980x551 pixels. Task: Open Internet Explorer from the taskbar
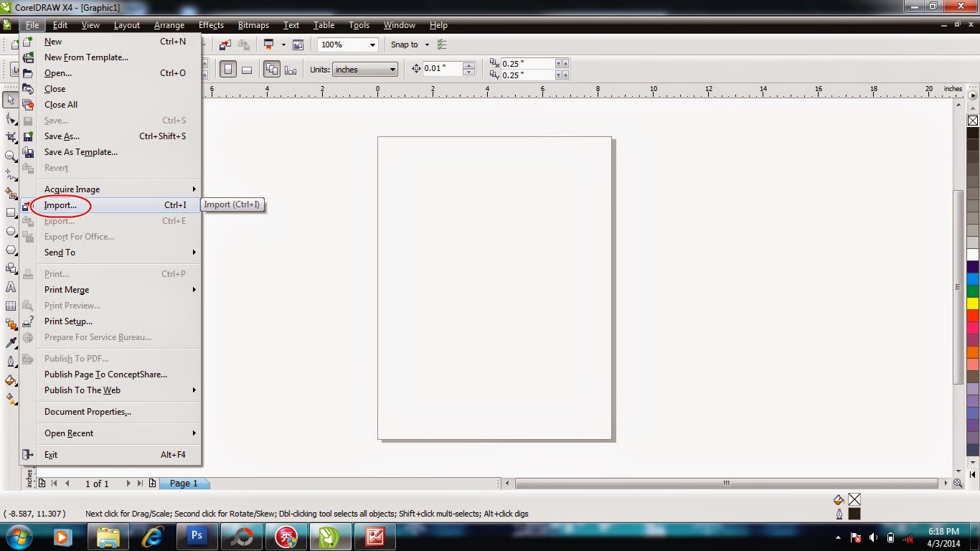pyautogui.click(x=152, y=536)
